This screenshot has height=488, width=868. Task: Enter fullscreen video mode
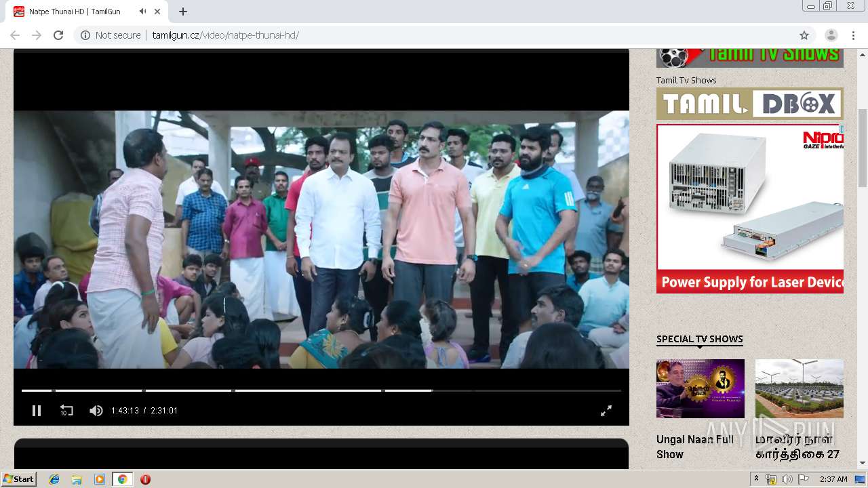(x=606, y=411)
